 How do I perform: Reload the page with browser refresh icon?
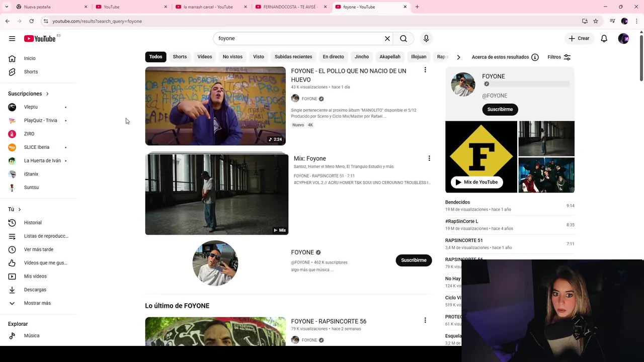tap(31, 21)
